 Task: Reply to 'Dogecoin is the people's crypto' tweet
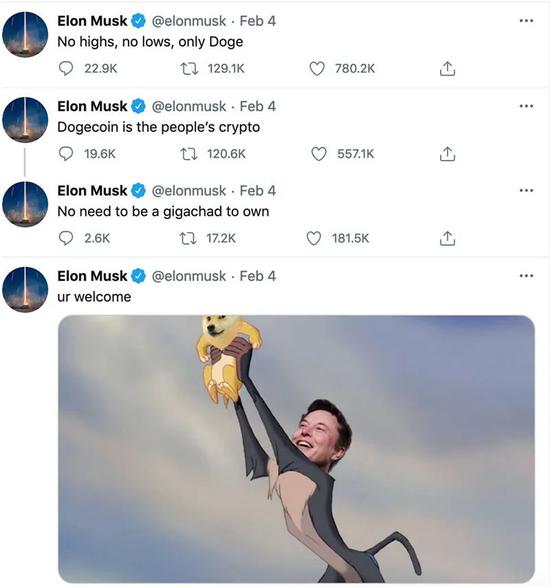pos(66,153)
